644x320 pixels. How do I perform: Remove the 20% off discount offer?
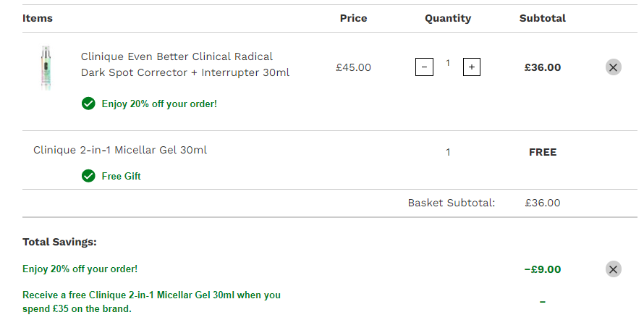pyautogui.click(x=613, y=269)
